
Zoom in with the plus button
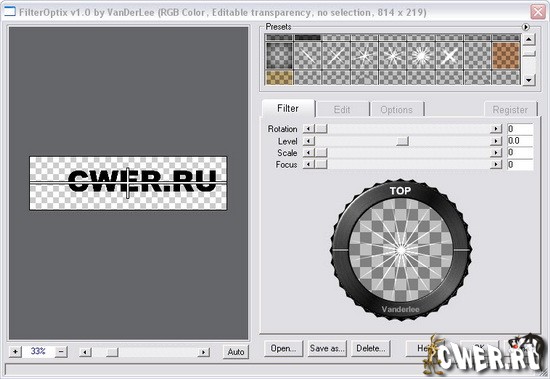pyautogui.click(x=15, y=351)
